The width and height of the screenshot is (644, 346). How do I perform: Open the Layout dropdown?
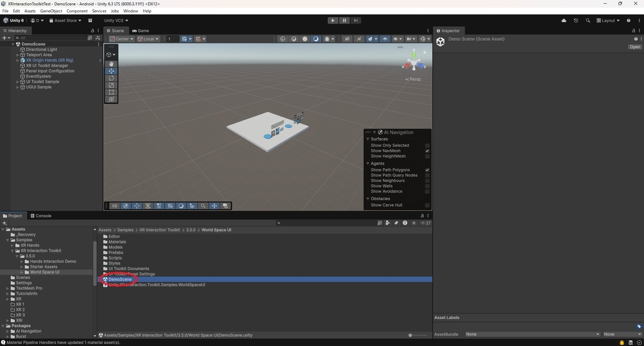[x=608, y=20]
